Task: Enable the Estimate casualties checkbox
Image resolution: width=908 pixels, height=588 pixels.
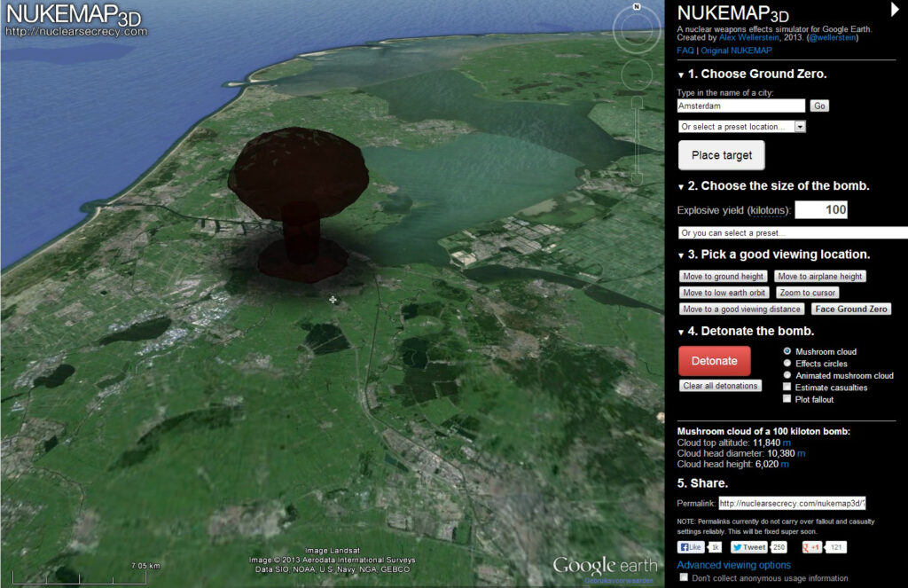Action: [x=787, y=387]
